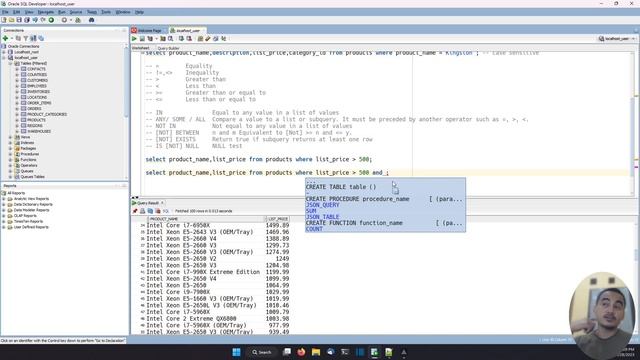Click the Refresh icon in Connections panel
Viewport: 640px width, 360px height.
point(18,38)
